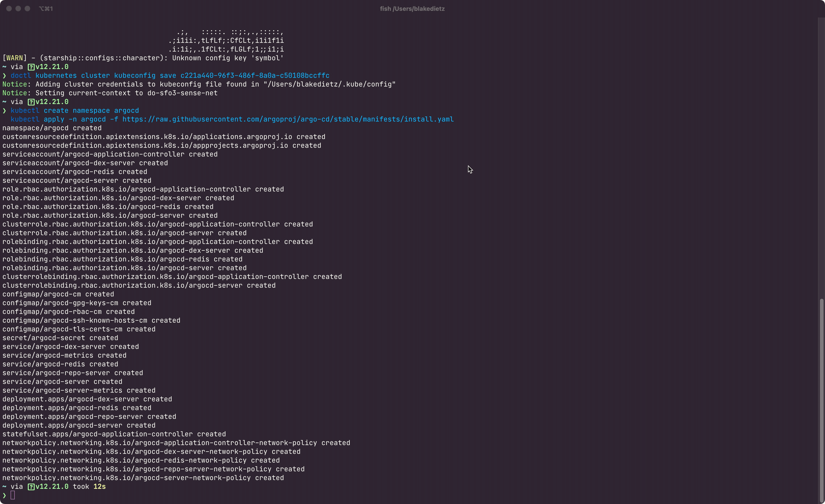Click 'configmap/argocd-cm created'
Image resolution: width=825 pixels, height=504 pixels.
coord(58,294)
